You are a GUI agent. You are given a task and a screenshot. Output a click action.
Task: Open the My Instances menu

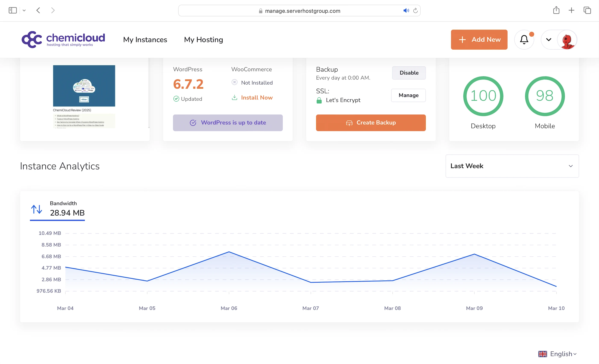point(145,40)
